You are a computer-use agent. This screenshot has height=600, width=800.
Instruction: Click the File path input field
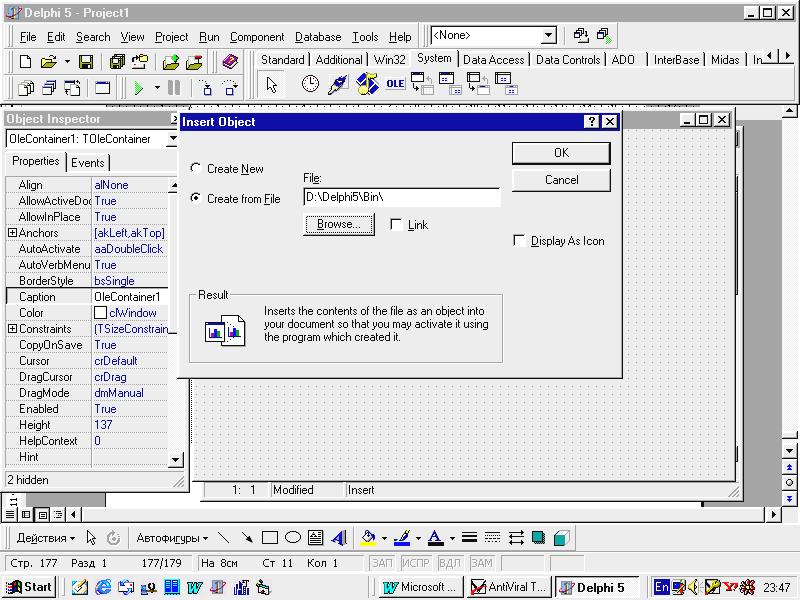click(402, 197)
